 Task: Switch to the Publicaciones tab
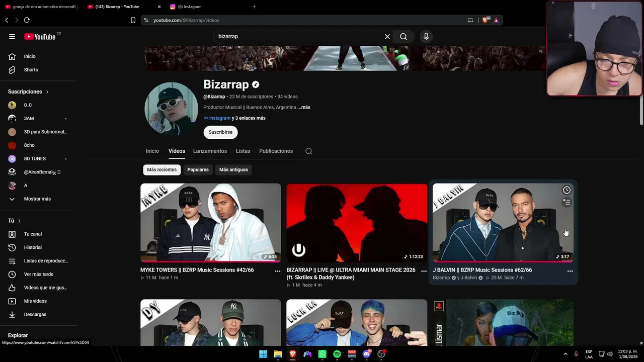(276, 151)
